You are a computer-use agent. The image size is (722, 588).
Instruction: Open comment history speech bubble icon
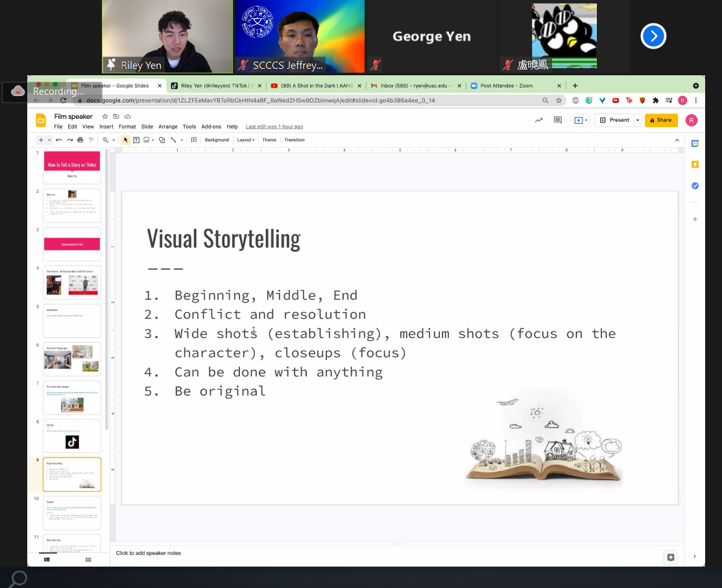click(557, 120)
